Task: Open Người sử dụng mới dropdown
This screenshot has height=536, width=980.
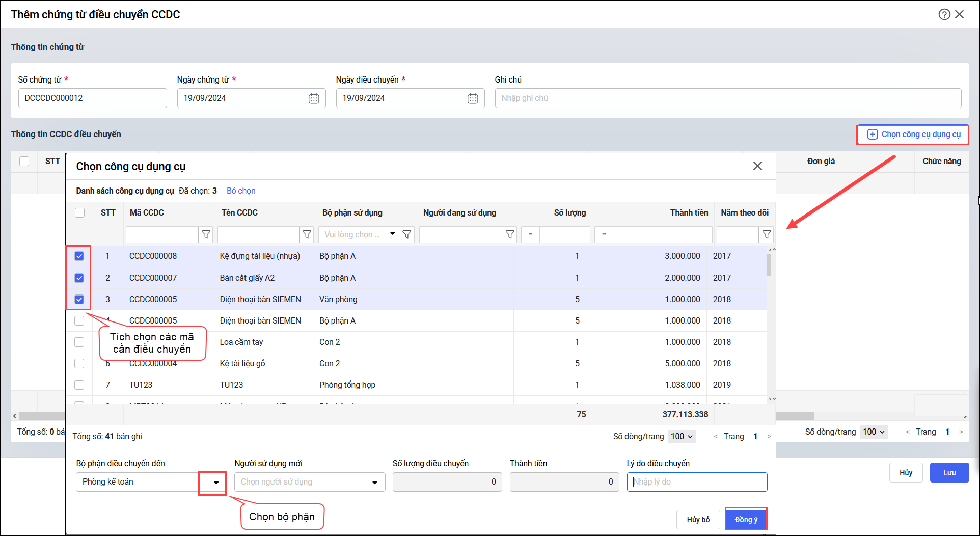Action: pos(374,482)
